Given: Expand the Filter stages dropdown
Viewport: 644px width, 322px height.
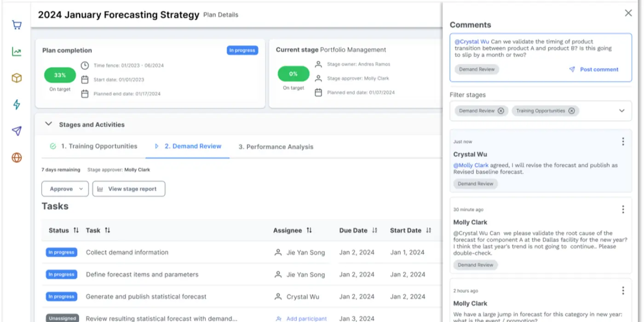Looking at the screenshot, I should tap(621, 111).
